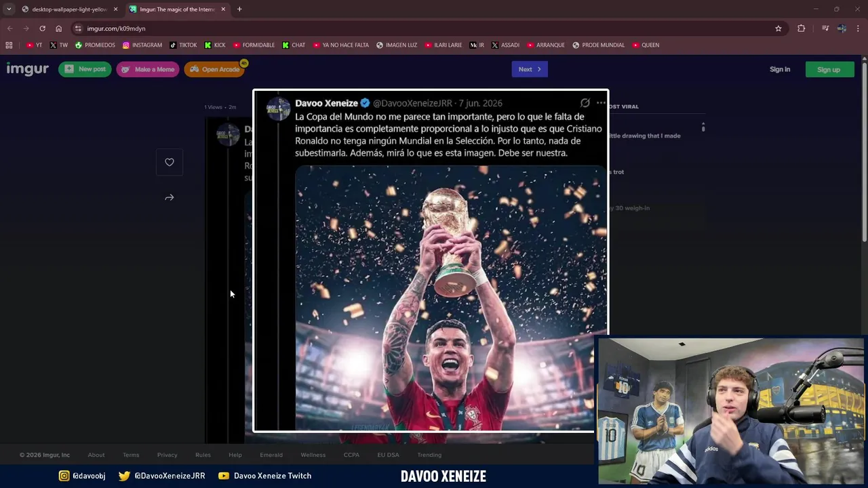Open the Privacy footer link

pyautogui.click(x=167, y=455)
